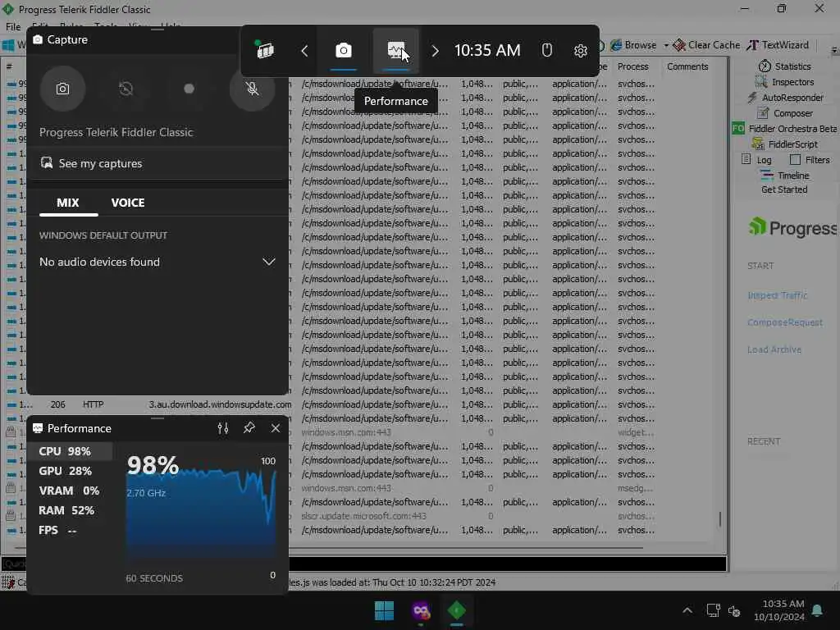840x630 pixels.
Task: Open Performance widget options icon
Action: click(x=223, y=428)
